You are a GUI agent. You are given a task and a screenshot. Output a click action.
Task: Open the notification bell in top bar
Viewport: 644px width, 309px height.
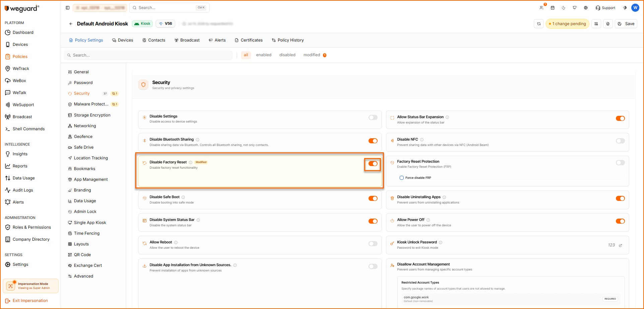coord(575,8)
